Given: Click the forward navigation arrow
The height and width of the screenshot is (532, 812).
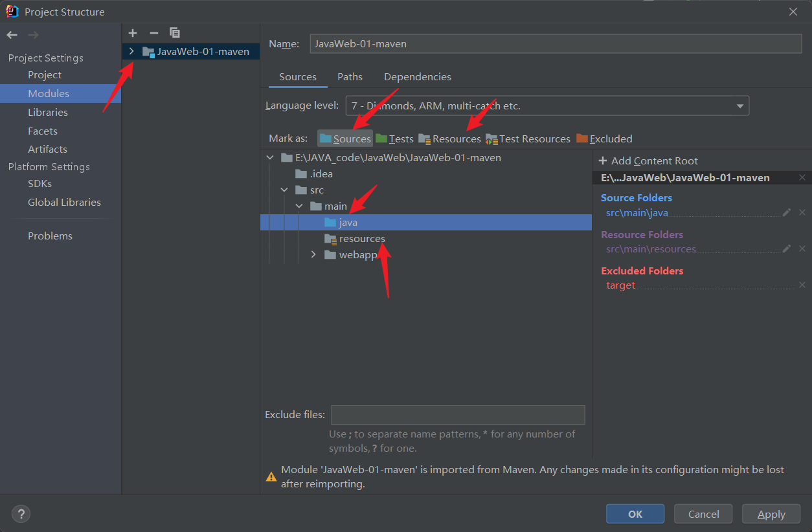Looking at the screenshot, I should [x=33, y=35].
